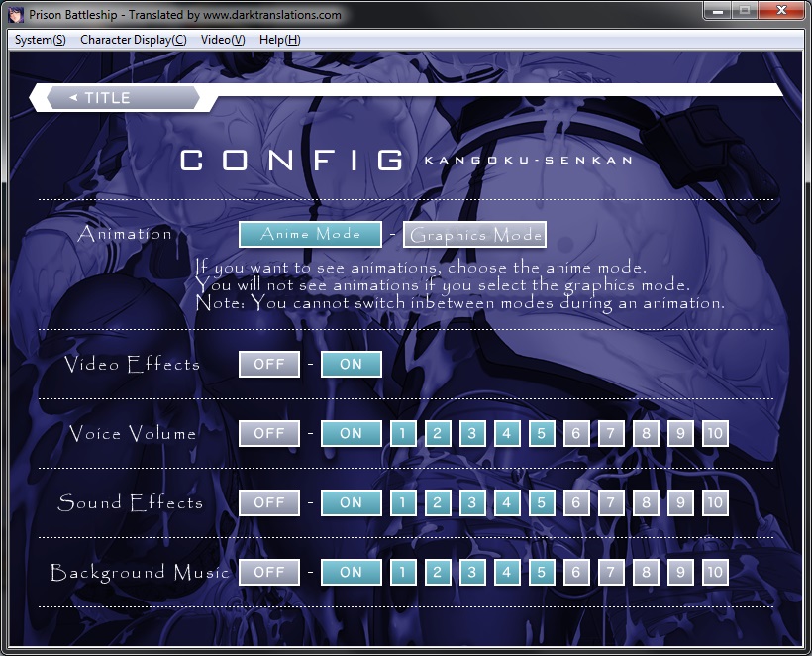Set Voice Volume to level 6

click(576, 433)
